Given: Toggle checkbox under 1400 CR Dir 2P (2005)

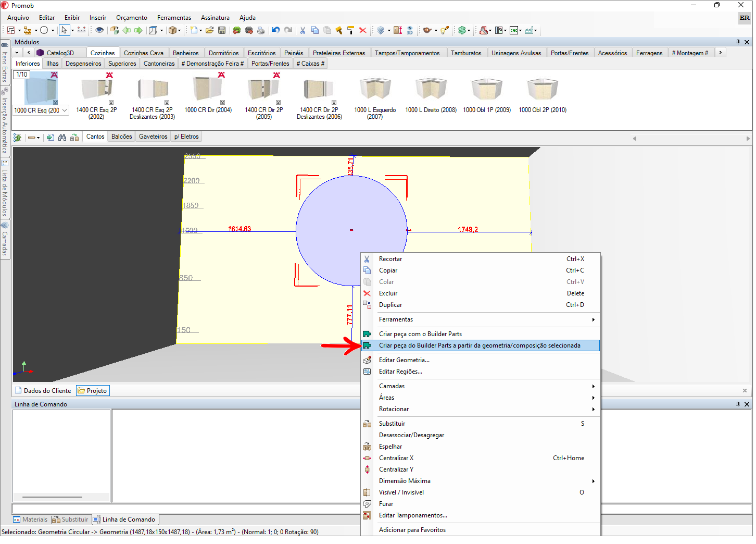Looking at the screenshot, I should 278,103.
